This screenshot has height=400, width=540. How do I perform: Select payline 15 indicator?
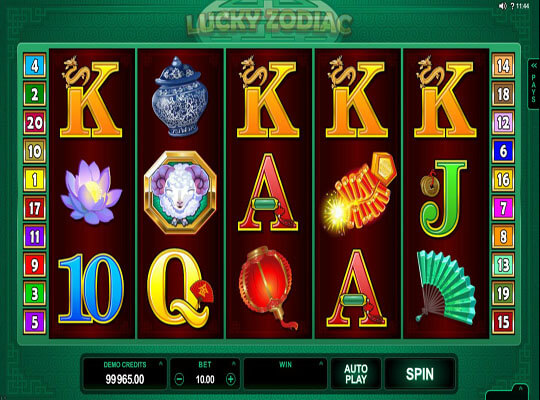(x=503, y=322)
